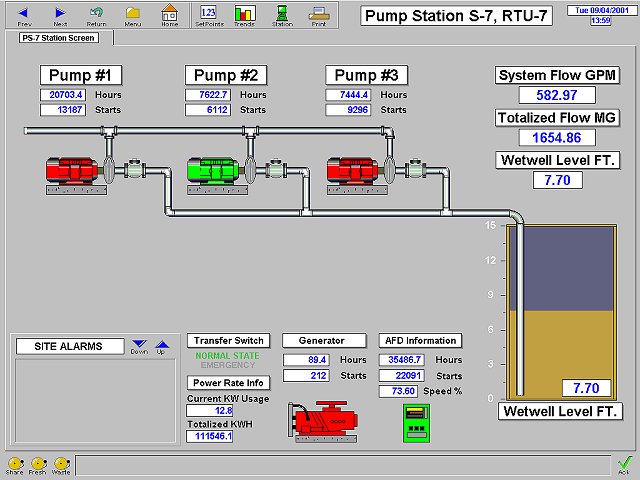Click the Transfer Switch button
The height and width of the screenshot is (480, 640).
point(228,340)
